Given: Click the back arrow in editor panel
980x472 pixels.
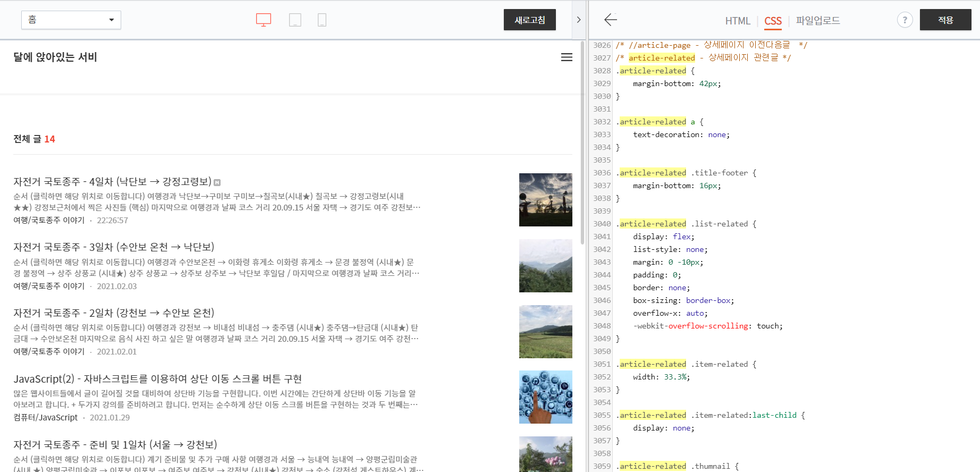Looking at the screenshot, I should point(611,20).
